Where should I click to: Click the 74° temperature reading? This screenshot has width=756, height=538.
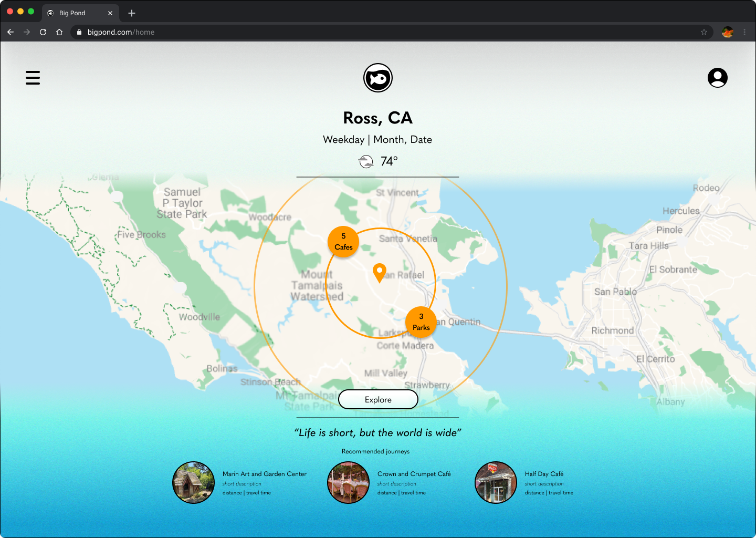click(x=389, y=161)
